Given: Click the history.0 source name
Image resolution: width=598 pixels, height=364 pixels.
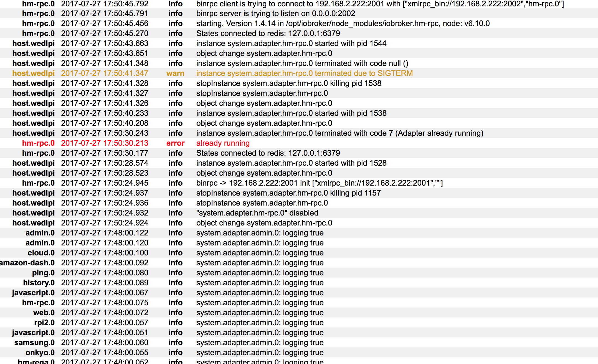Looking at the screenshot, I should click(x=39, y=283).
